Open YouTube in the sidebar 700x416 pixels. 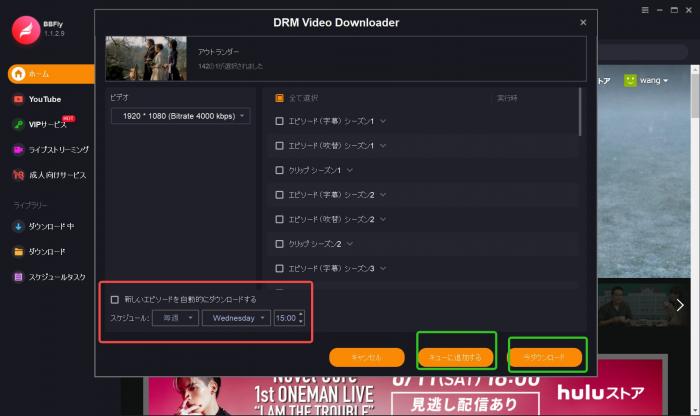(x=45, y=99)
